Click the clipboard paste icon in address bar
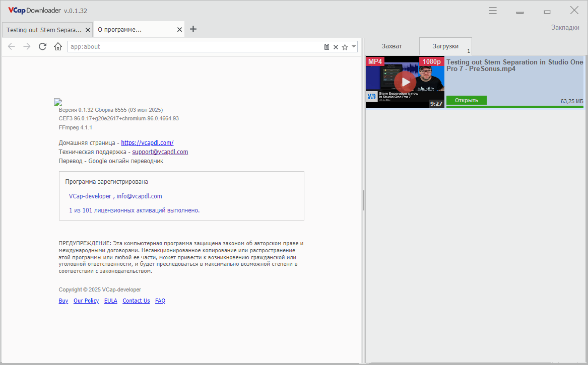 (x=326, y=47)
